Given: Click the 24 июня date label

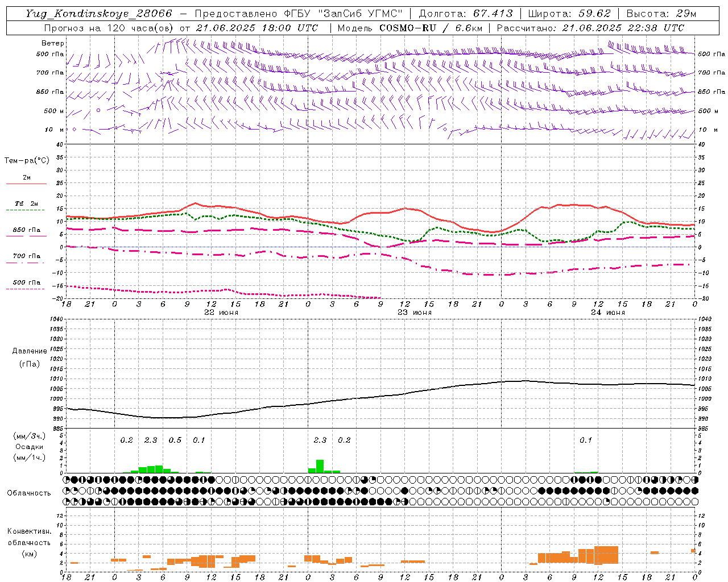Looking at the screenshot, I should 608,313.
